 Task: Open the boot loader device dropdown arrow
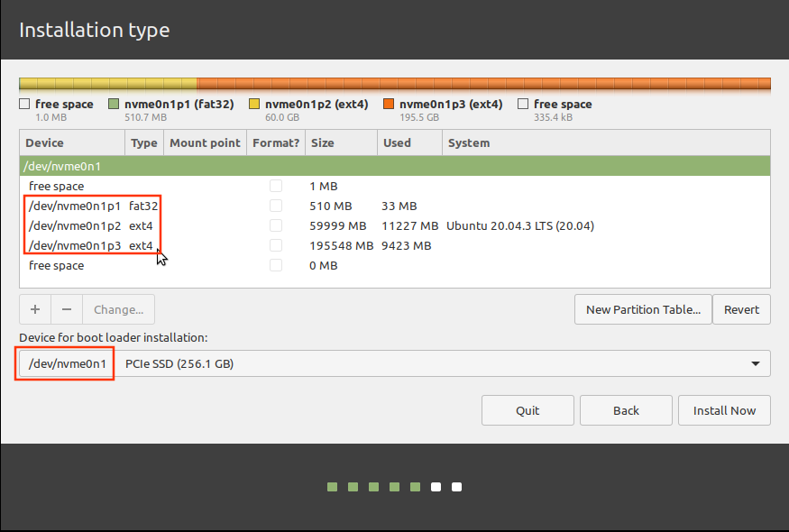click(x=756, y=363)
